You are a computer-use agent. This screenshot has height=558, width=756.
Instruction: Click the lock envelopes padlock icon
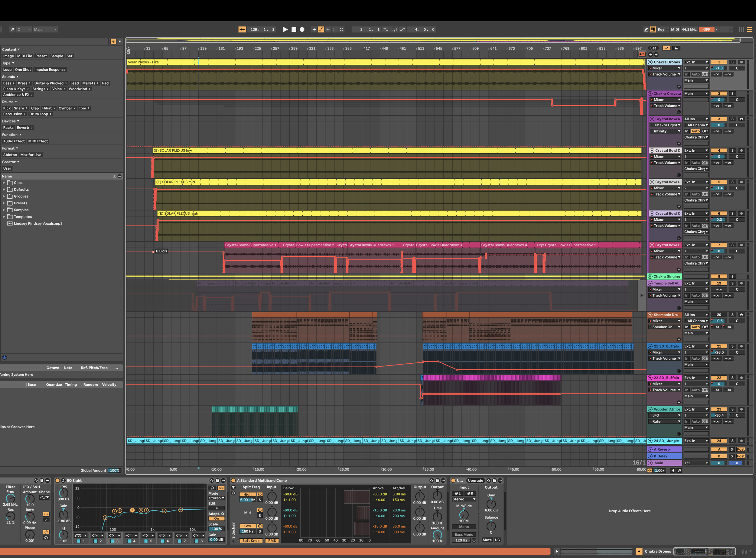pyautogui.click(x=676, y=48)
